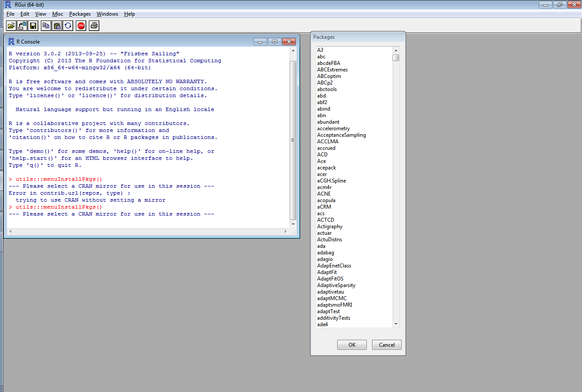Click the console's vertical scrollbar down arrow
This screenshot has width=582, height=392.
(293, 224)
